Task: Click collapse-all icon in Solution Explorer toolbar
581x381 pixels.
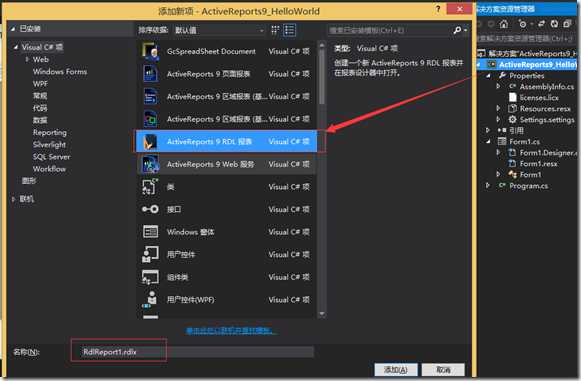Action: 567,24
